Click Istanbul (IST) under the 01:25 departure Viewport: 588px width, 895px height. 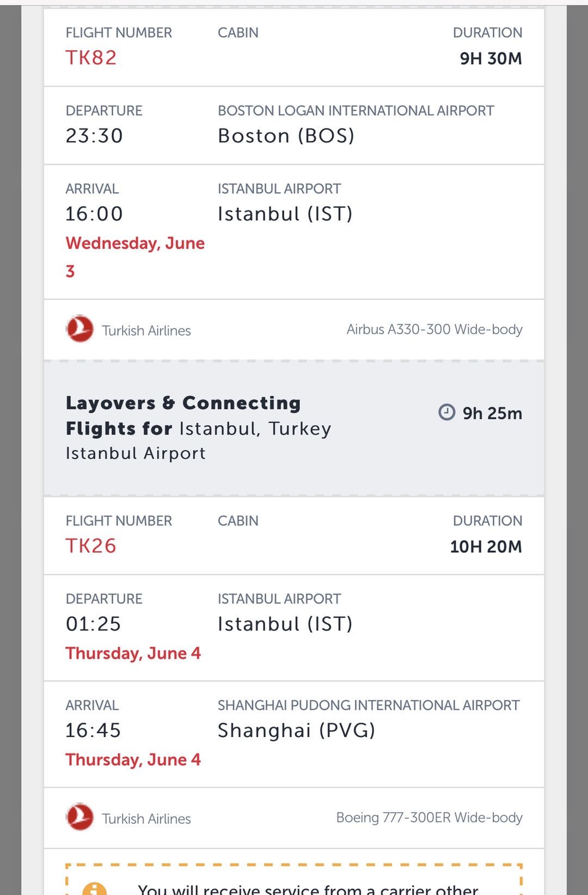(285, 623)
